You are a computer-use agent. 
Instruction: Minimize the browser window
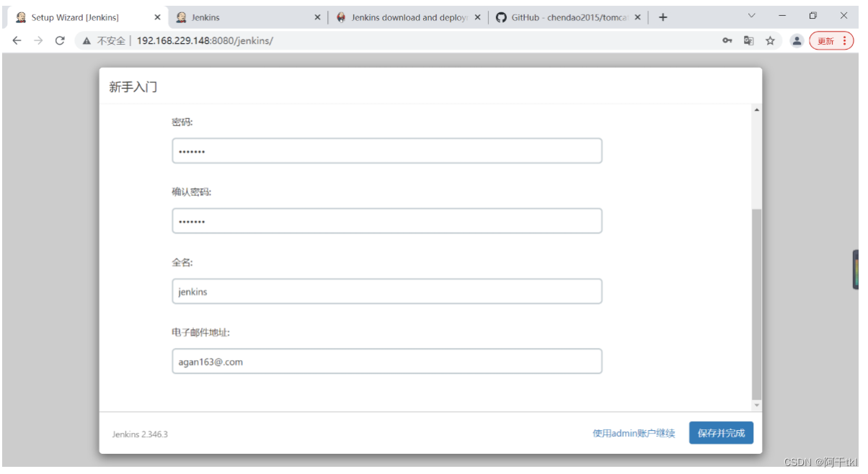coord(782,16)
